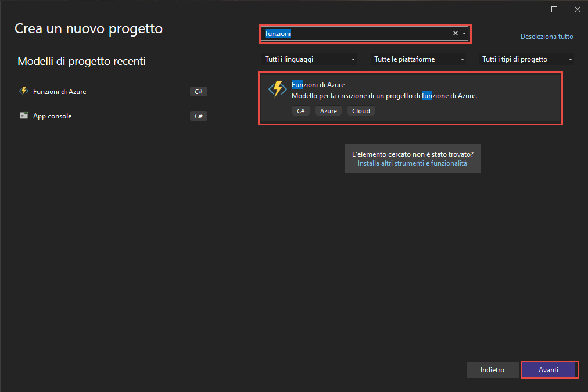Open the Tutte le piattaforme dropdown
This screenshot has width=588, height=392.
pos(418,59)
